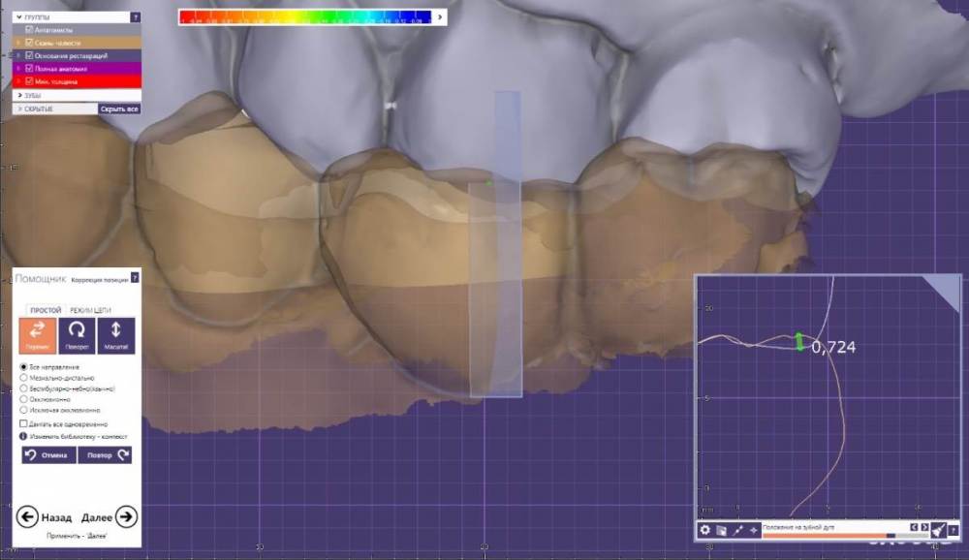Select the Мезиально-дистально radio option
The image size is (969, 560).
[x=24, y=378]
